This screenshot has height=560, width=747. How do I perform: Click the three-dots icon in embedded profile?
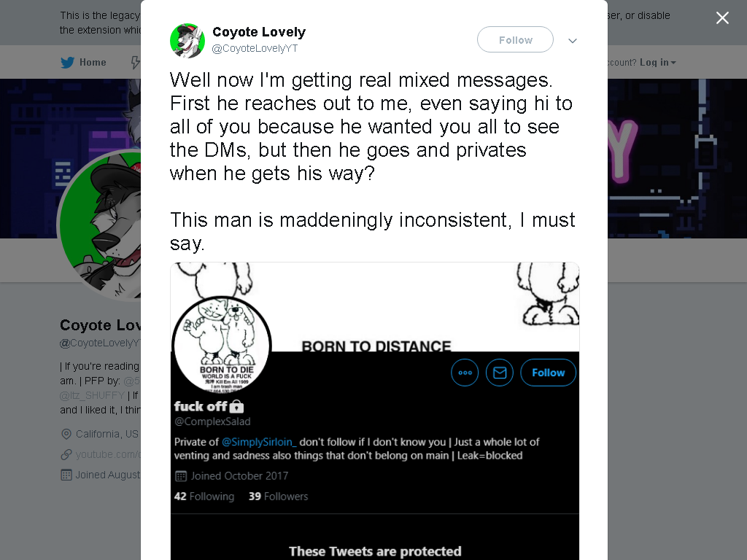point(465,373)
